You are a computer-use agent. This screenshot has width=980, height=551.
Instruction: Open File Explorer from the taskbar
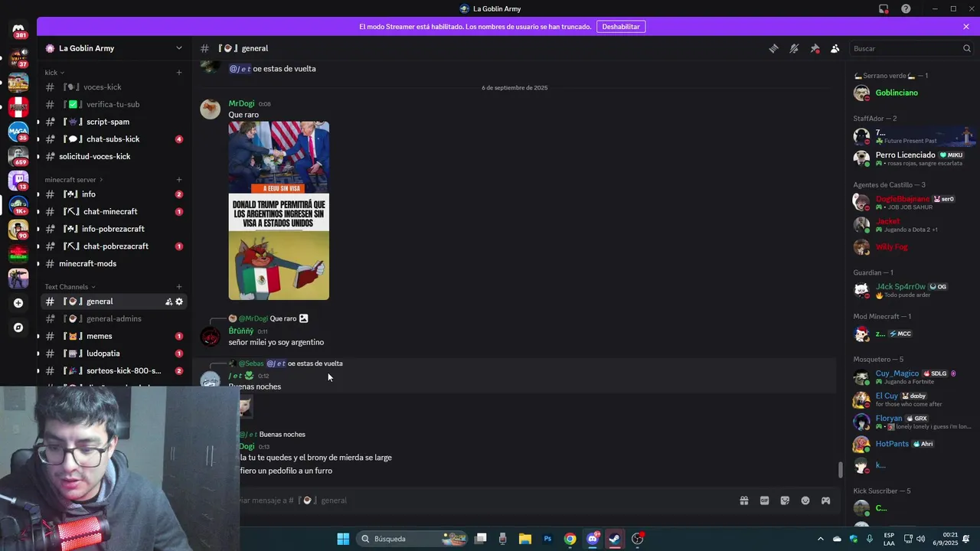[x=525, y=539]
